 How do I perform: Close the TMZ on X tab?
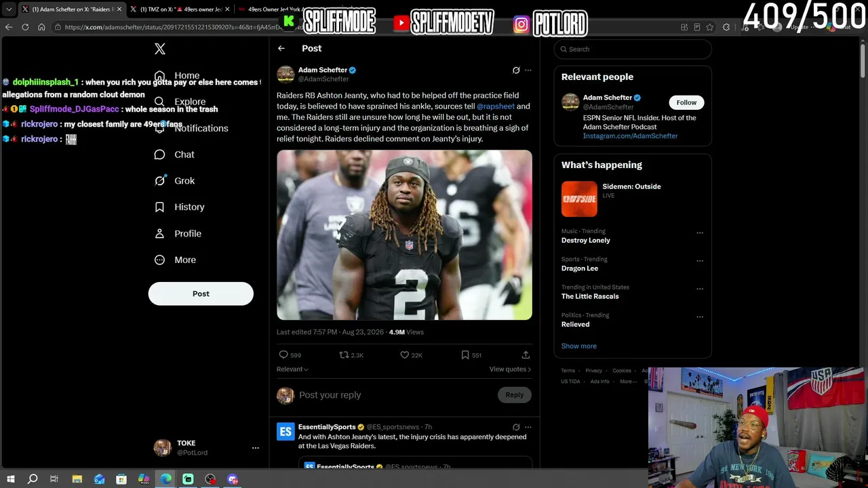tap(227, 9)
